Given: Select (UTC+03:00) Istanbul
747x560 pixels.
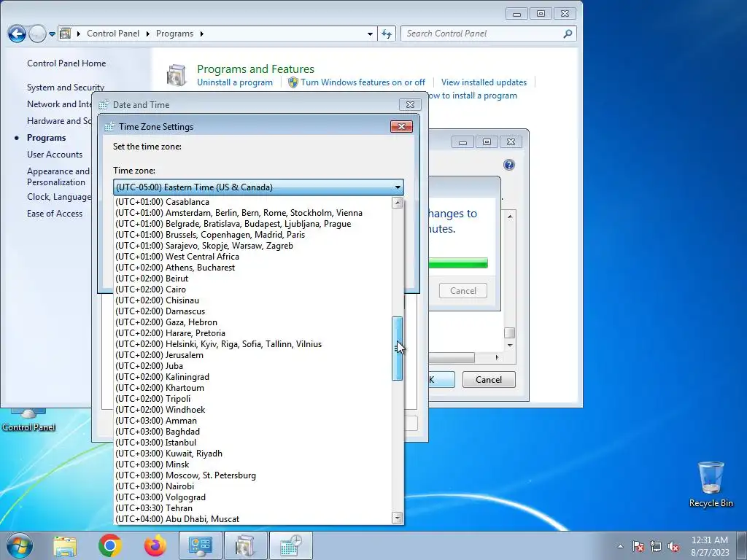Looking at the screenshot, I should click(252, 443).
